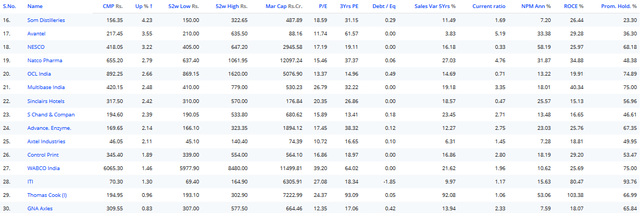Select Som Distilleries up percent 4.23
The height and width of the screenshot is (213, 644).
click(147, 20)
